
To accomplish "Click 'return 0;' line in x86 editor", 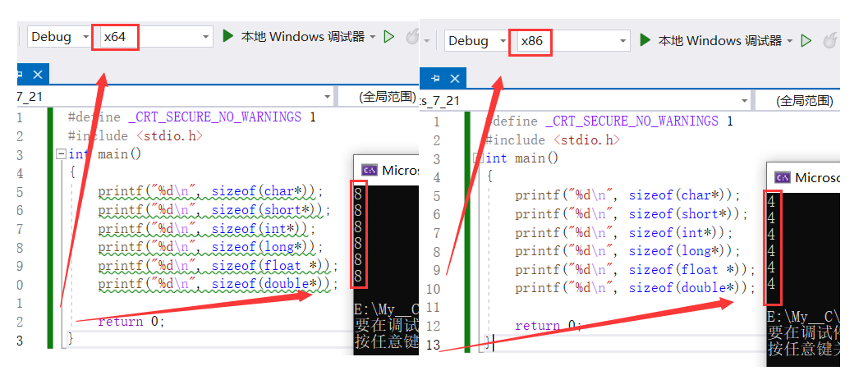I will [x=549, y=325].
